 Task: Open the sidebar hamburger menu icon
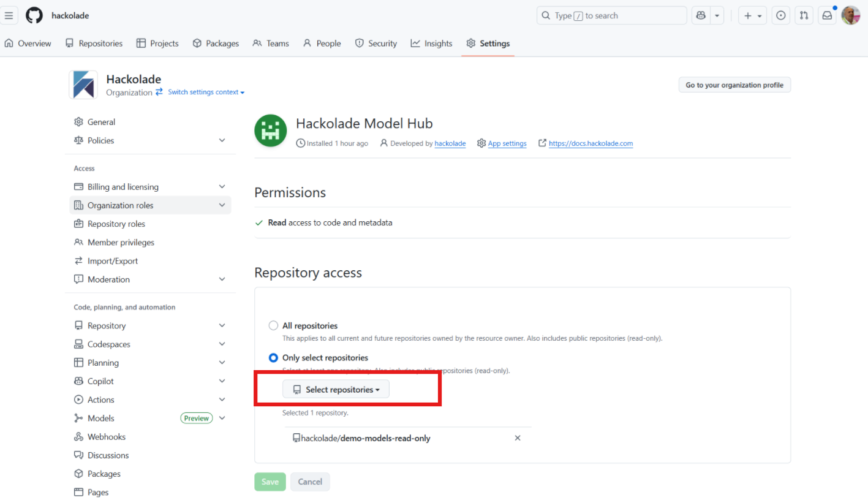tap(9, 15)
